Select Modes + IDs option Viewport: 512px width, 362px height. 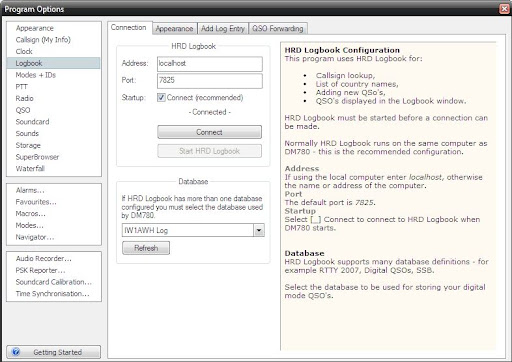(x=36, y=75)
